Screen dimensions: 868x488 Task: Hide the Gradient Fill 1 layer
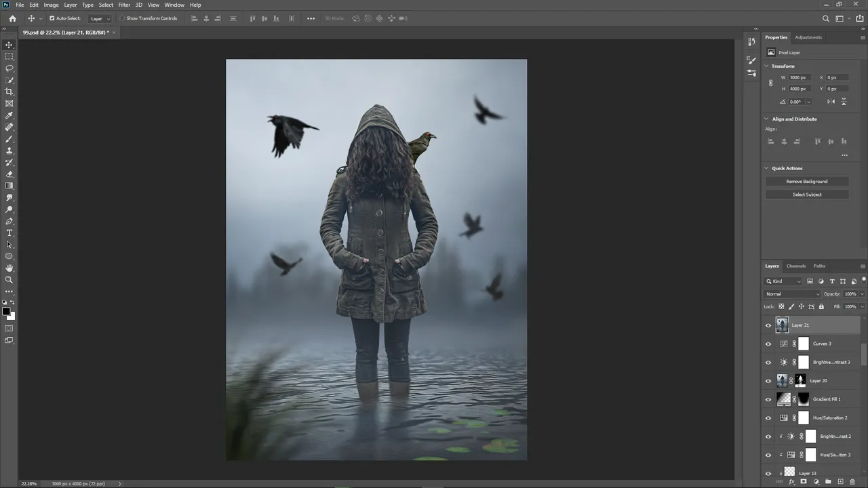[768, 399]
